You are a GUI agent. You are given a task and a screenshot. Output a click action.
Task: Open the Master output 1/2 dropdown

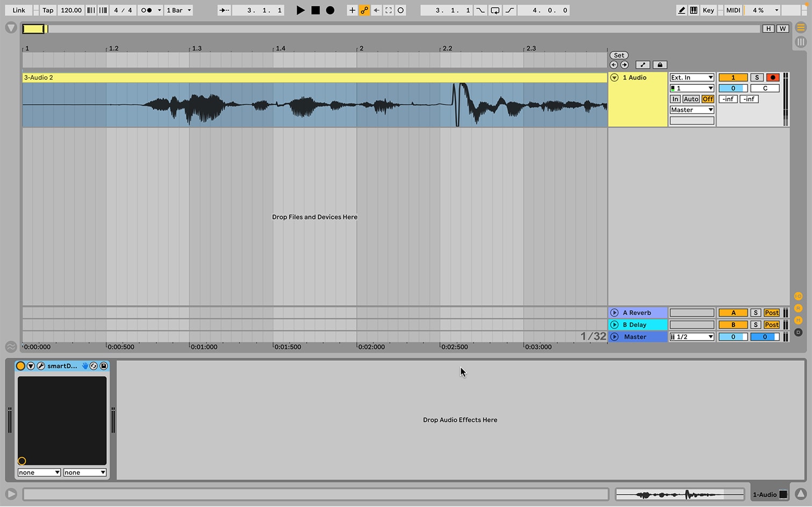(692, 337)
